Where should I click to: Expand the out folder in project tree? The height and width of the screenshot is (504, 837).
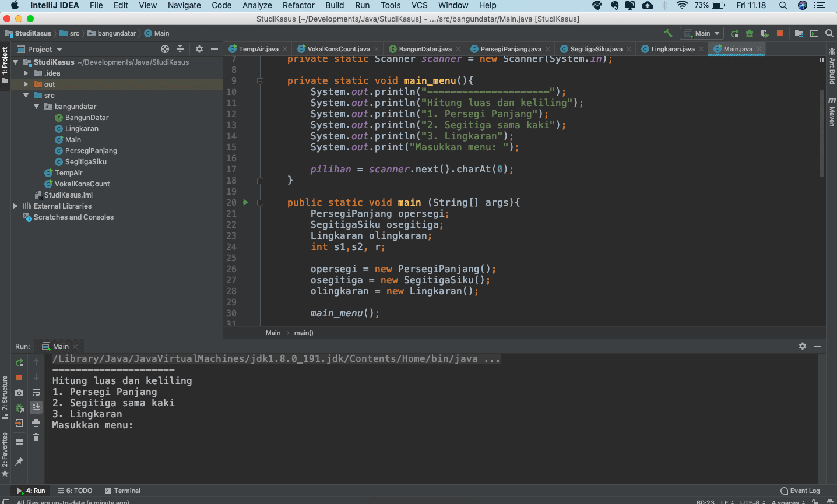pyautogui.click(x=26, y=84)
